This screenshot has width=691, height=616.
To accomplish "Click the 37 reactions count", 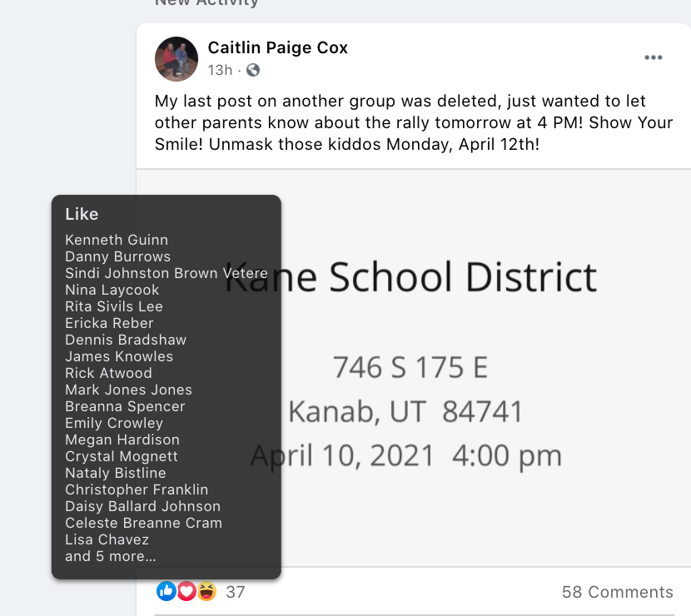I will pyautogui.click(x=236, y=592).
